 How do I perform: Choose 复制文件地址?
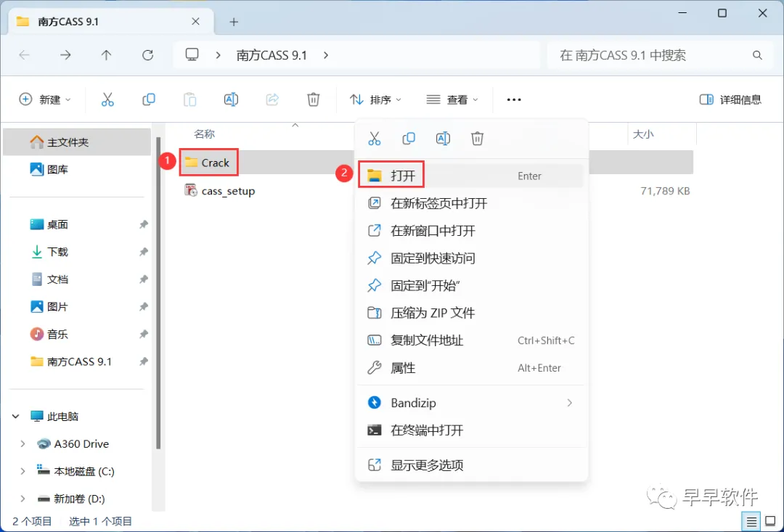point(471,340)
